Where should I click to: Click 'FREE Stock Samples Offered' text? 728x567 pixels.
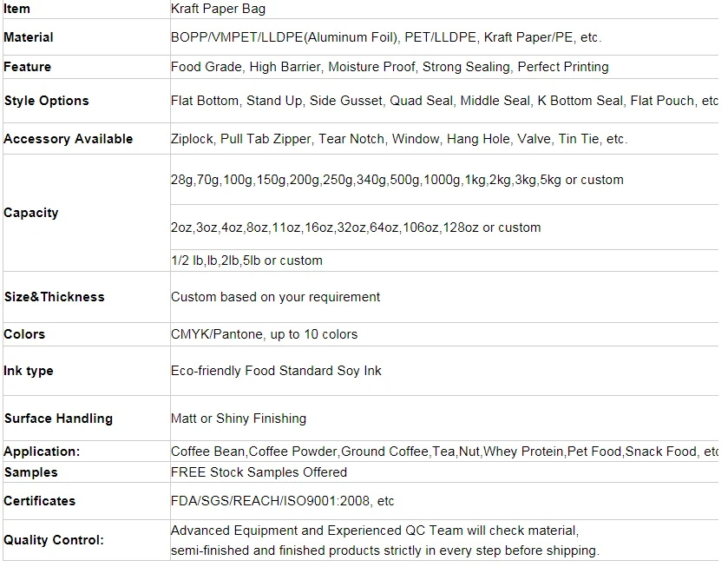click(x=259, y=472)
